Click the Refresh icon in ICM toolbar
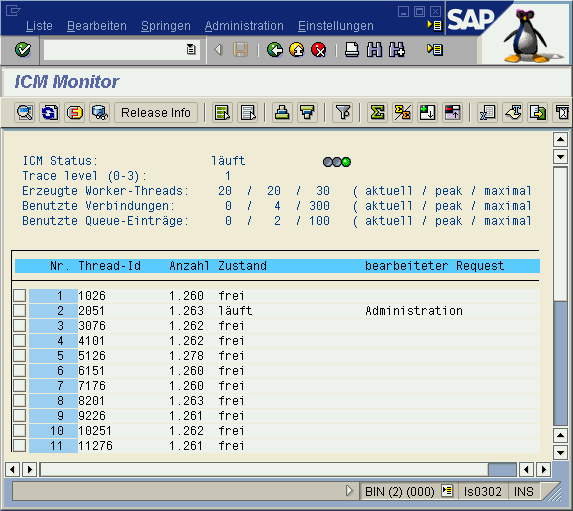Screen dimensions: 573x511 [x=50, y=112]
